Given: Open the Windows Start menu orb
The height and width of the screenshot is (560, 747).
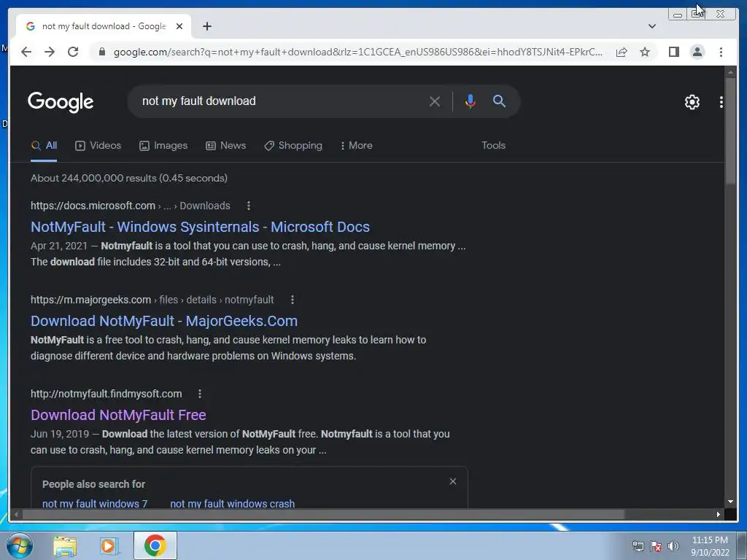Looking at the screenshot, I should click(20, 545).
